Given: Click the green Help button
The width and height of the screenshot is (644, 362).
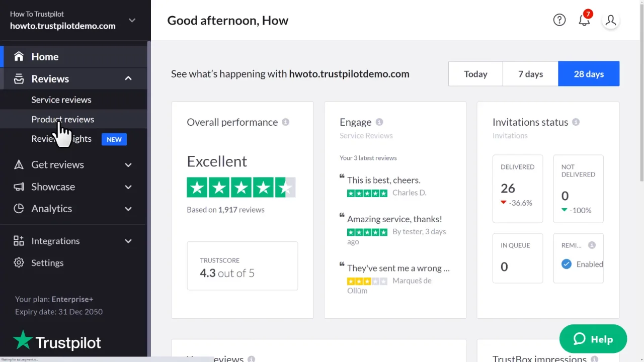Looking at the screenshot, I should tap(593, 339).
